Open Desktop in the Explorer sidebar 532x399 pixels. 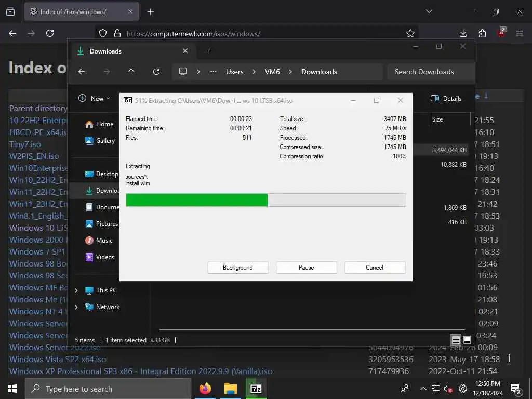point(101,174)
